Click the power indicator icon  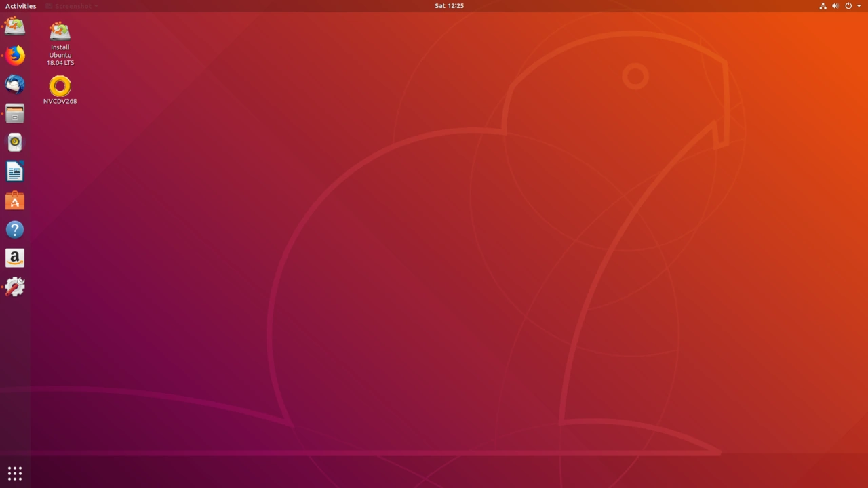tap(848, 6)
